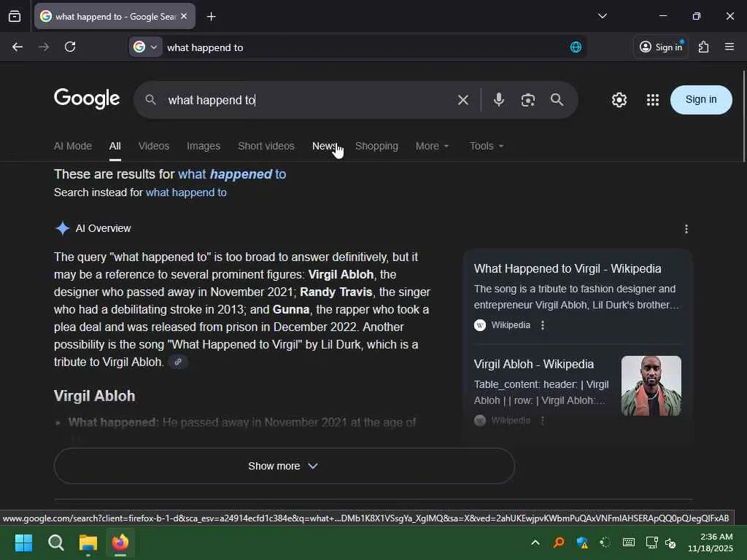The width and height of the screenshot is (747, 560).
Task: Click the Wikipedia label under first source
Action: pos(511,324)
